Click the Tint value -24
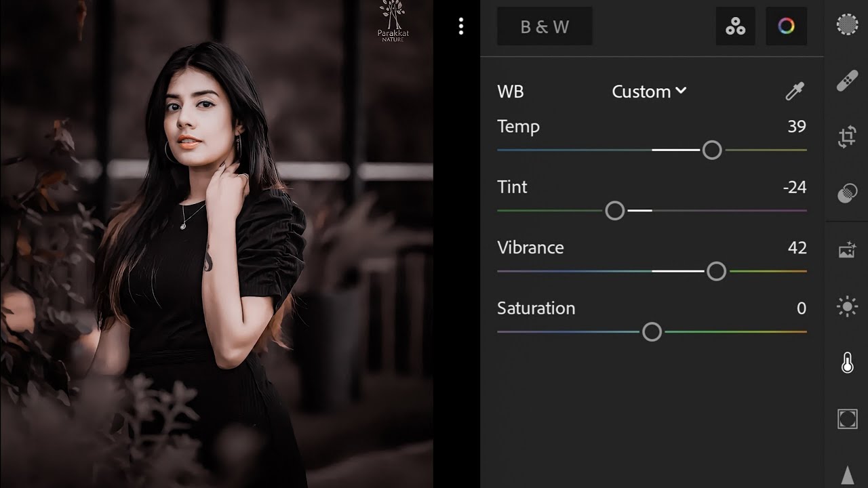Viewport: 868px width, 488px height. pyautogui.click(x=794, y=187)
